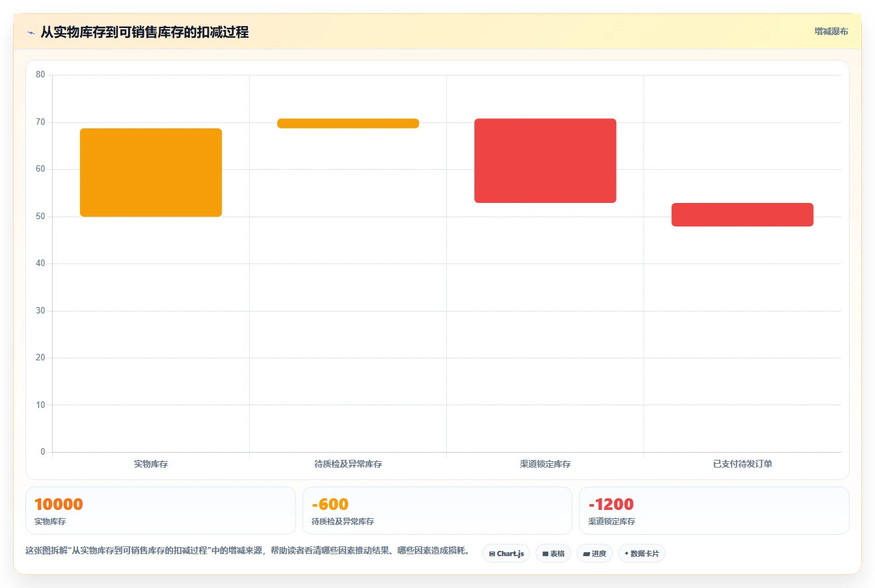Click the red 已支付待发订单 bar

[x=742, y=215]
